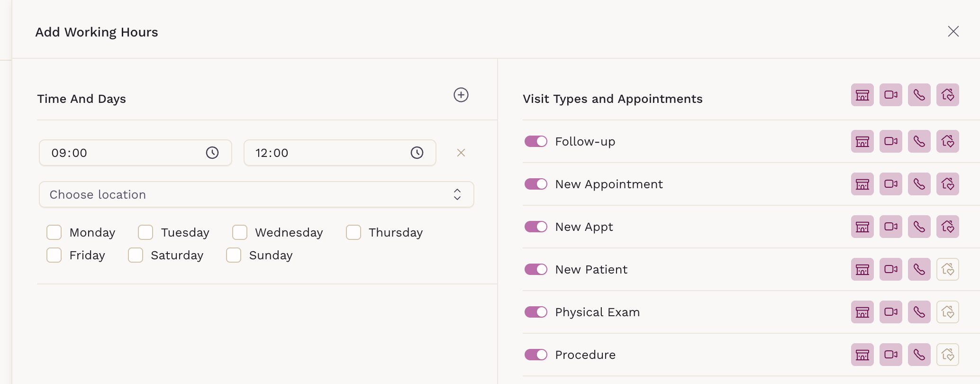Open time picker for 09:00 start time
The height and width of the screenshot is (384, 980).
coord(212,153)
